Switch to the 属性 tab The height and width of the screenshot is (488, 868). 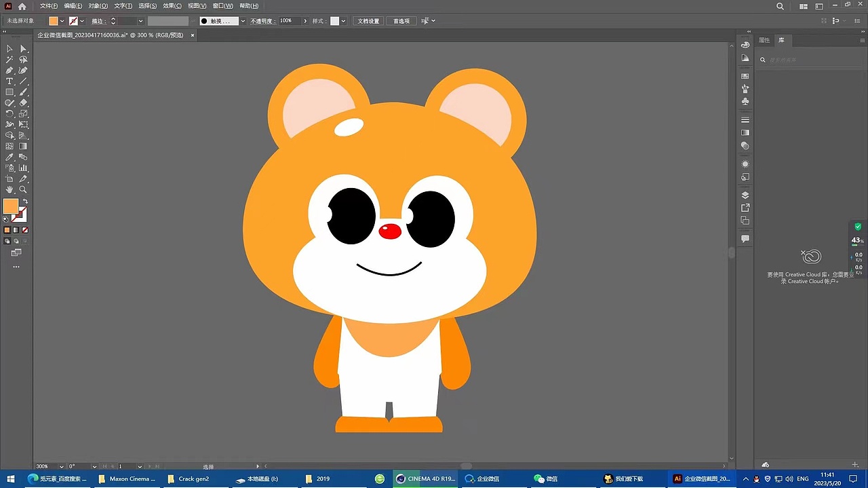coord(764,39)
